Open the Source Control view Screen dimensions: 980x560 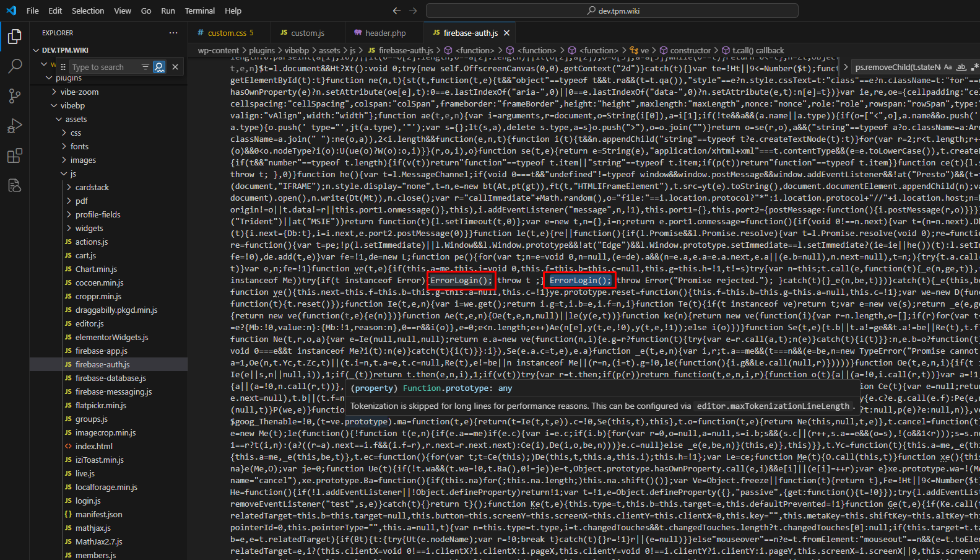pos(15,96)
